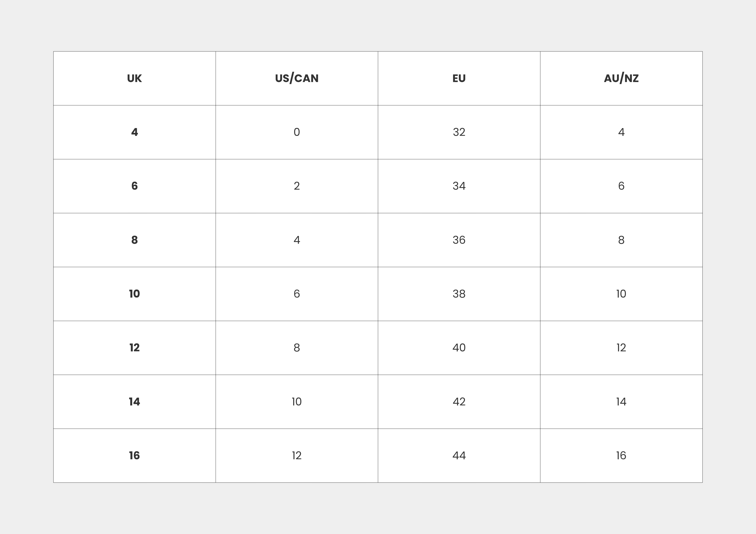Screen dimensions: 756x534
Task: Click the EU size 38 cell
Action: (459, 294)
